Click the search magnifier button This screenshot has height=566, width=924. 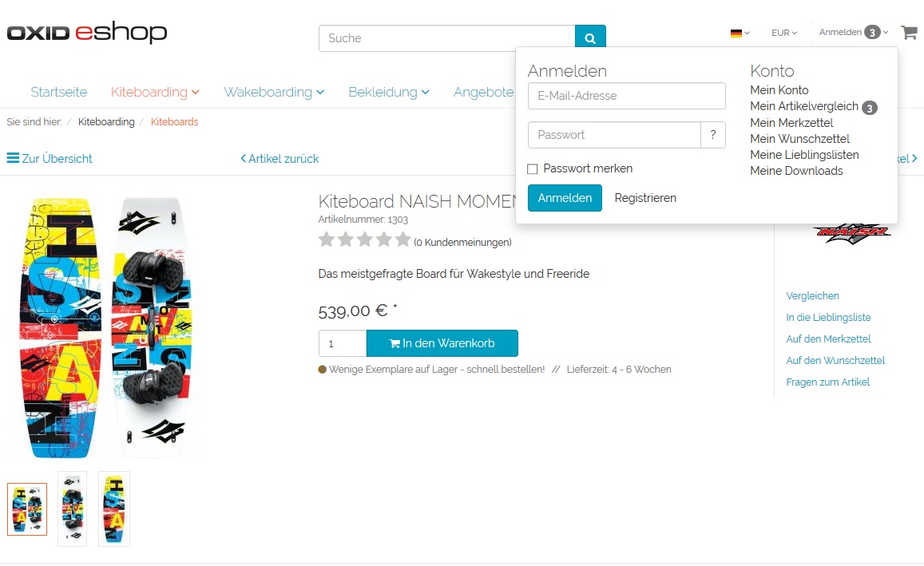click(590, 38)
